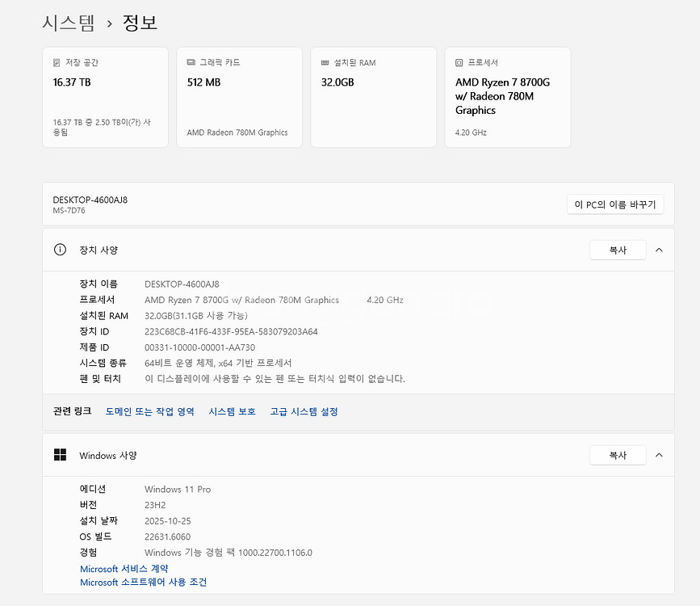Click the Windows logo beside Windows 사양
The height and width of the screenshot is (606, 700).
coord(60,455)
